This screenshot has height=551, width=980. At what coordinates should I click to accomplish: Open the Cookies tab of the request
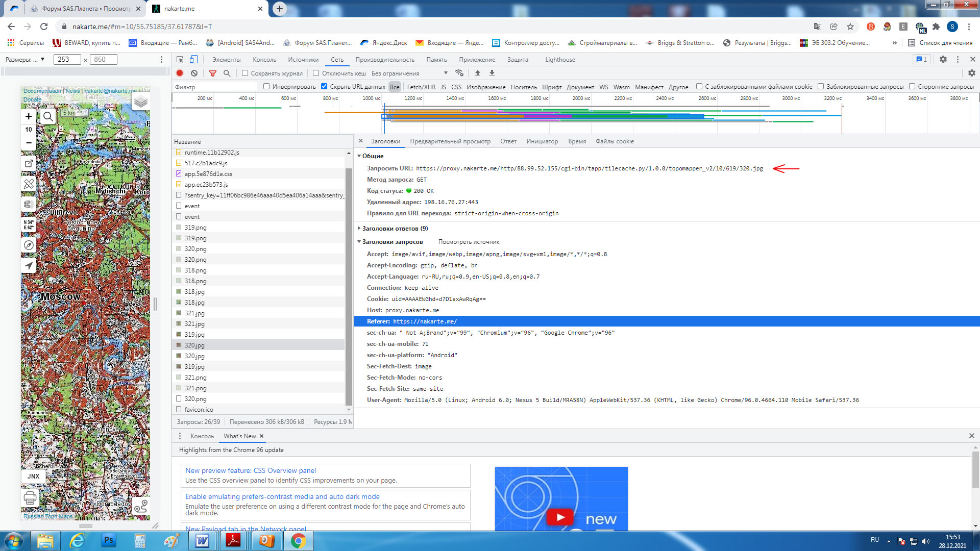(x=615, y=141)
